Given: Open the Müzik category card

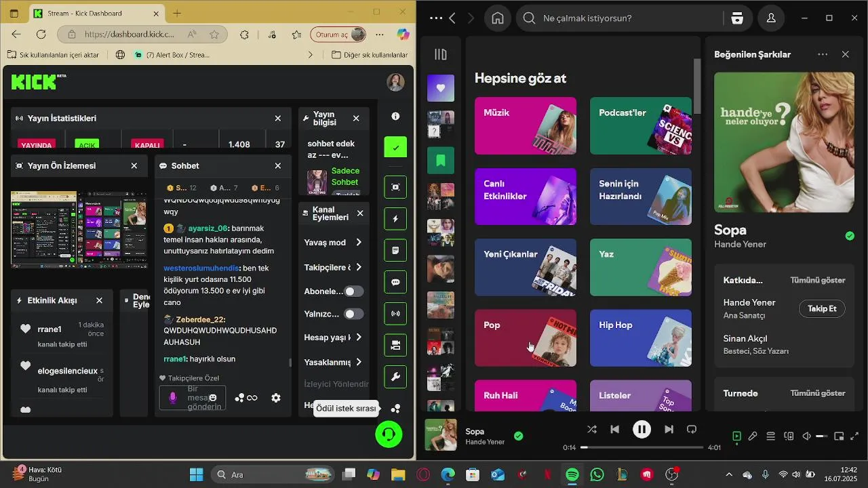Looking at the screenshot, I should click(x=526, y=125).
